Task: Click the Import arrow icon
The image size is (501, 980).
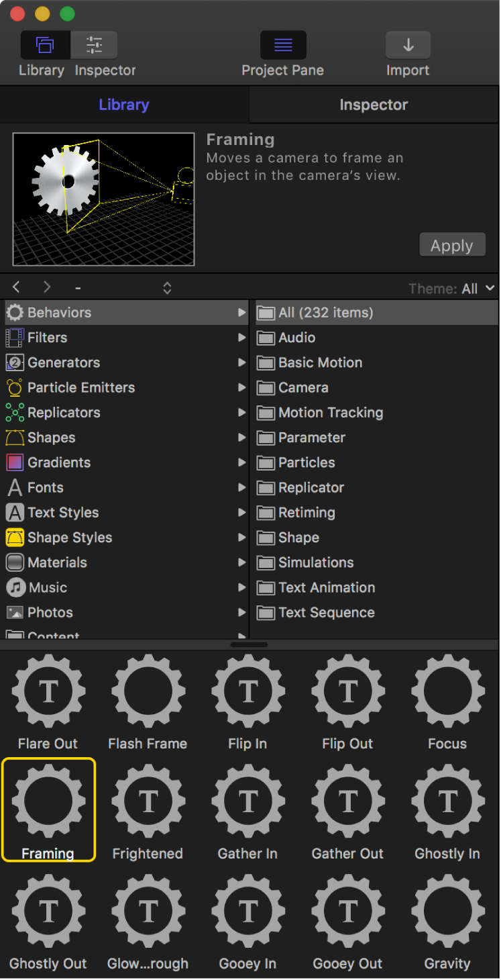Action: (408, 46)
